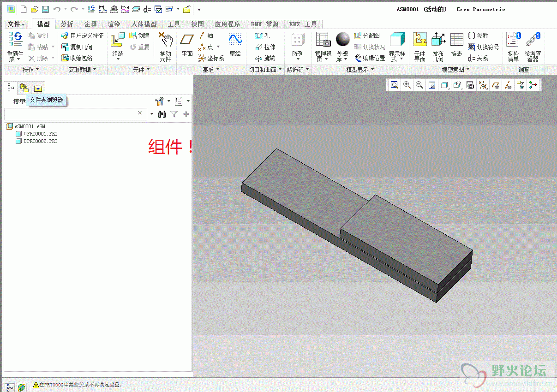
Task: Expand the 获取数据 (Get Data) group dropdown
Action: tap(83, 70)
